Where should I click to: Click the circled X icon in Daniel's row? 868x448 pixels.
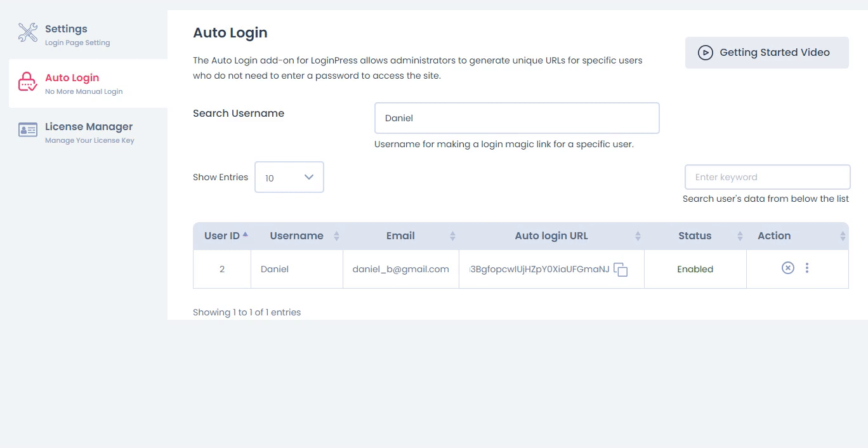[x=787, y=268]
